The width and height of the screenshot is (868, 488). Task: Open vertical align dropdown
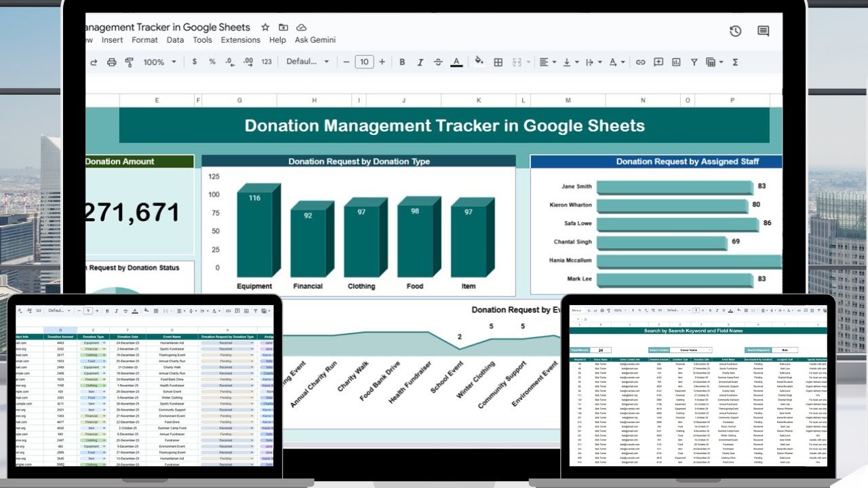coord(571,62)
